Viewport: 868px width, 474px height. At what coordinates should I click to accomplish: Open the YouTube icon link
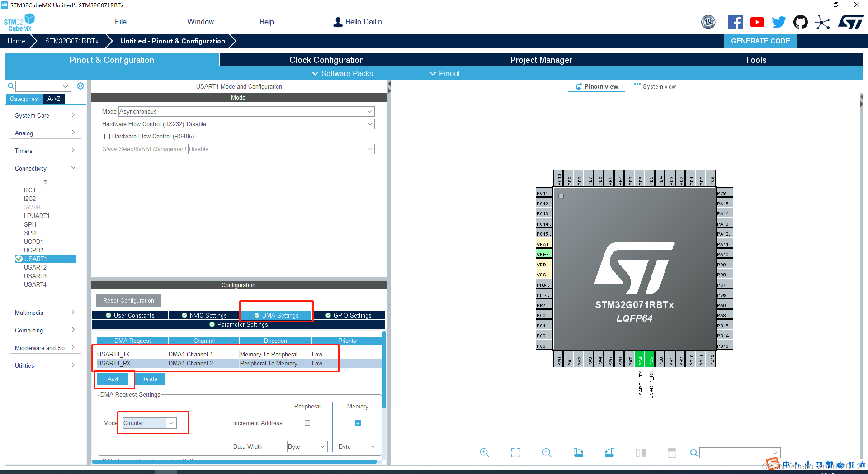click(x=757, y=22)
